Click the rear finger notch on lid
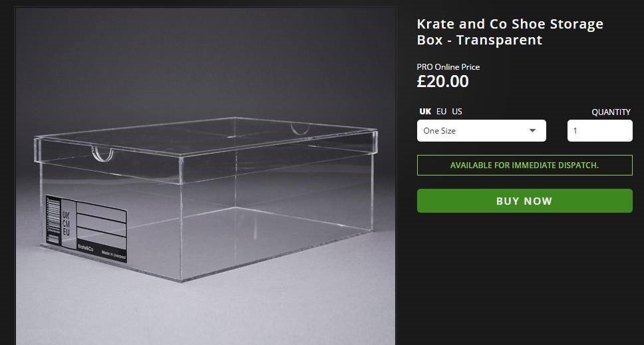The width and height of the screenshot is (644, 345). [301, 128]
